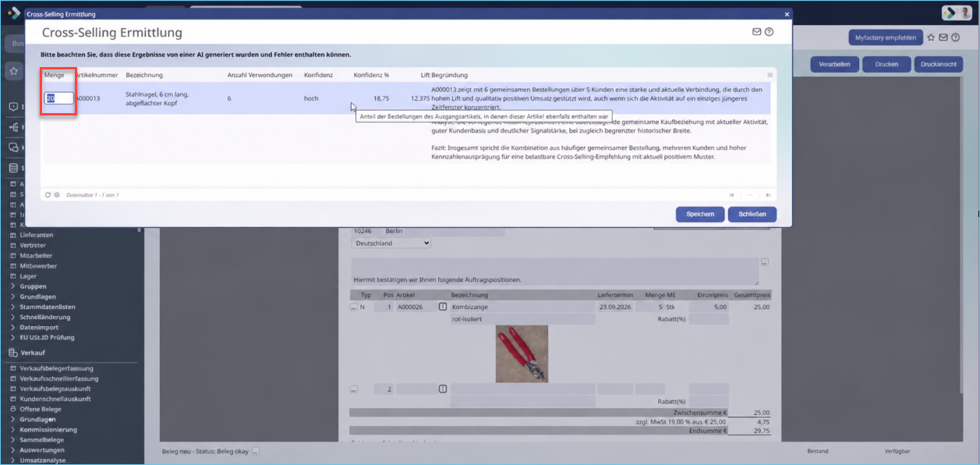Click the Speichern button
The height and width of the screenshot is (465, 980).
tap(700, 215)
